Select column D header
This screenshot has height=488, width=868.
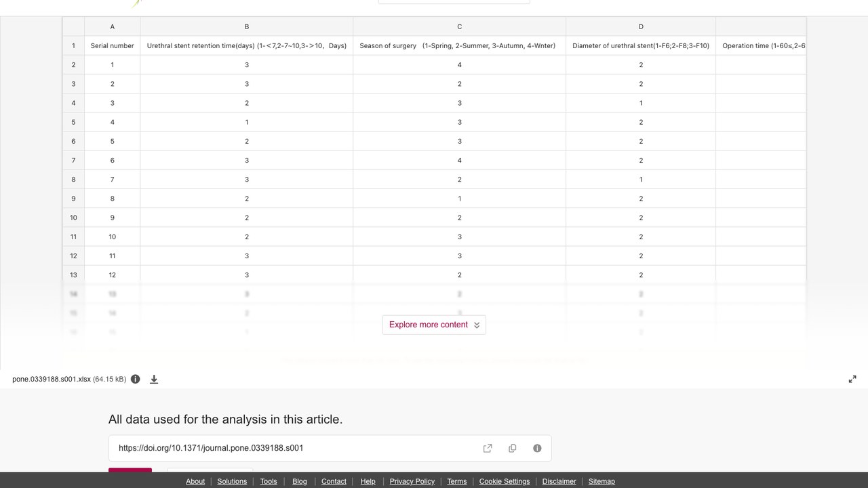641,26
